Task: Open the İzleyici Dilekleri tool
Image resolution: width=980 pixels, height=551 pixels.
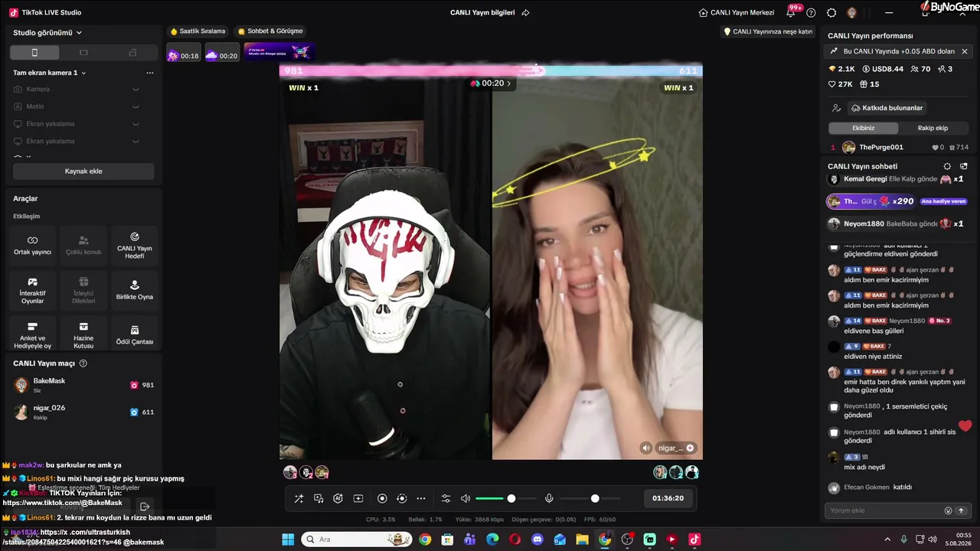Action: click(x=83, y=290)
